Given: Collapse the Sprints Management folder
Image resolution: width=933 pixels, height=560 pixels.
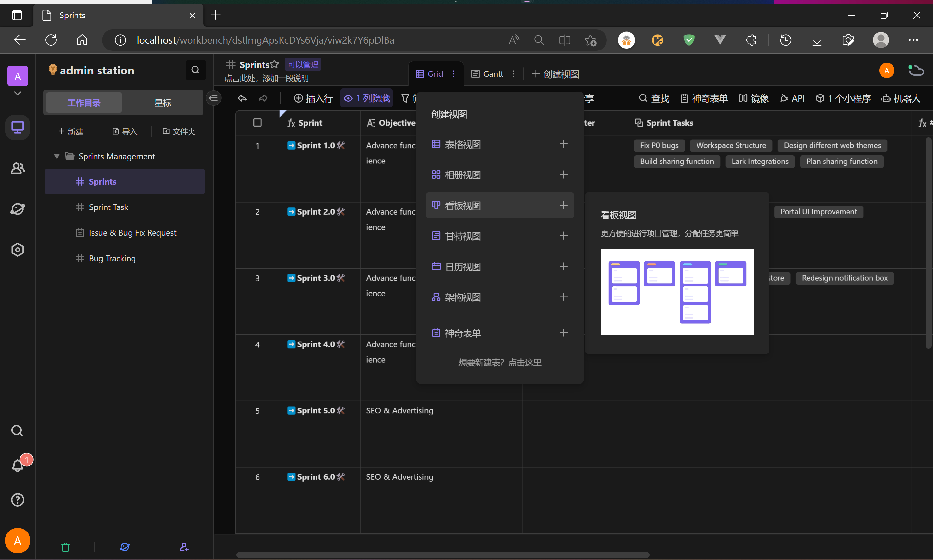Looking at the screenshot, I should (x=57, y=156).
